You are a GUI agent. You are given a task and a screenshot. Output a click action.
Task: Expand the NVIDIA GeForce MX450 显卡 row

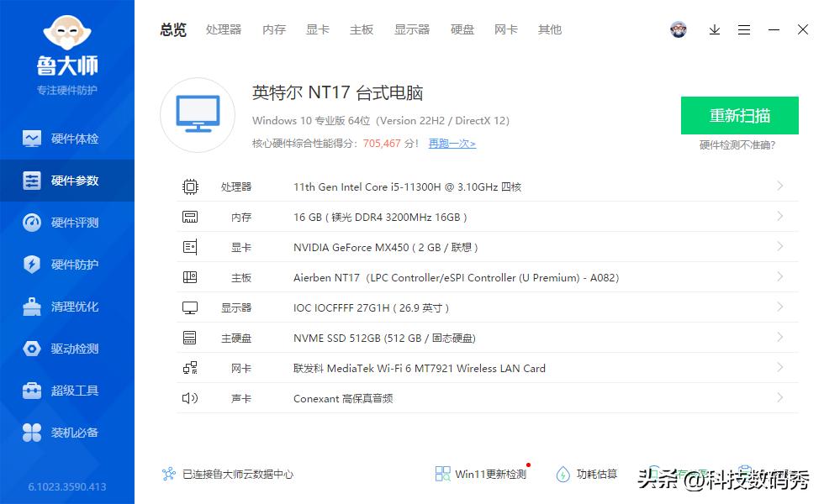780,247
